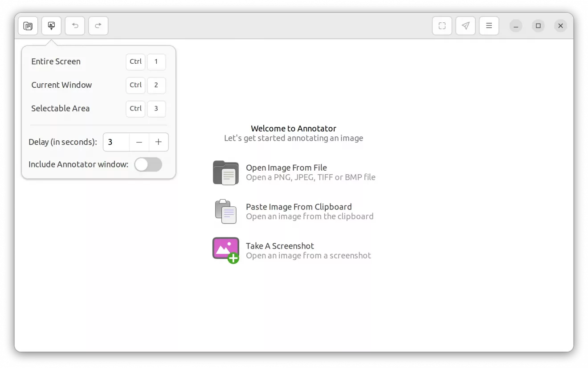Undo the last annotation
The height and width of the screenshot is (368, 588).
[x=75, y=26]
